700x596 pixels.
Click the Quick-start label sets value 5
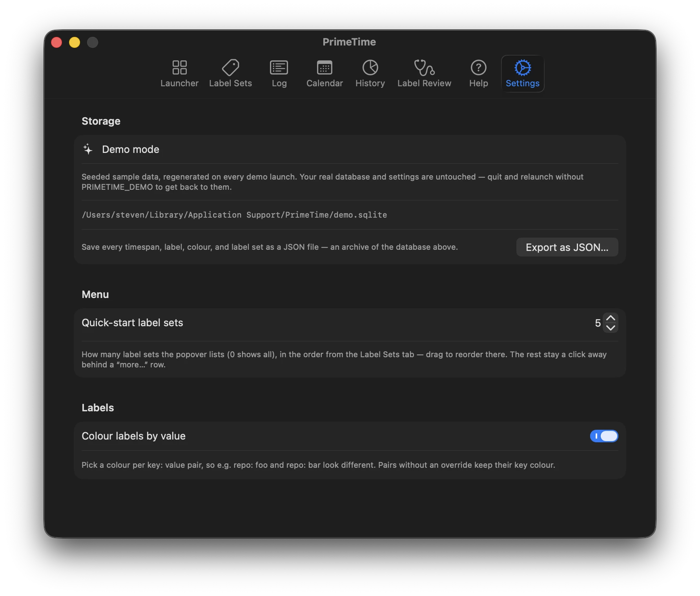coord(598,323)
